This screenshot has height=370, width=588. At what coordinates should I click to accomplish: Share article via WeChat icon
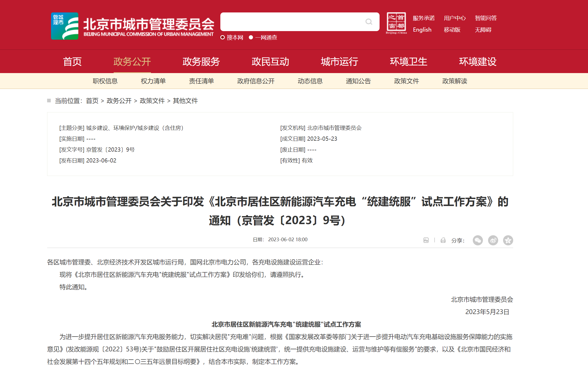coord(478,240)
